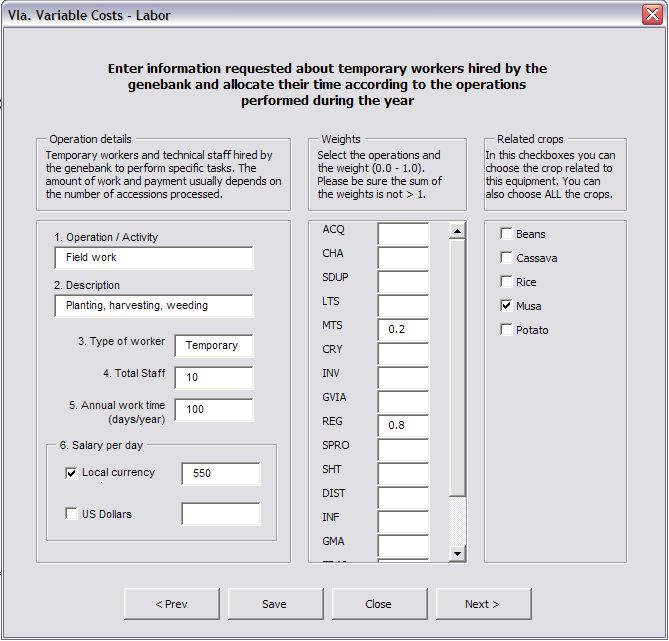Toggle the Local currency checkbox
This screenshot has height=641, width=669.
point(71,473)
